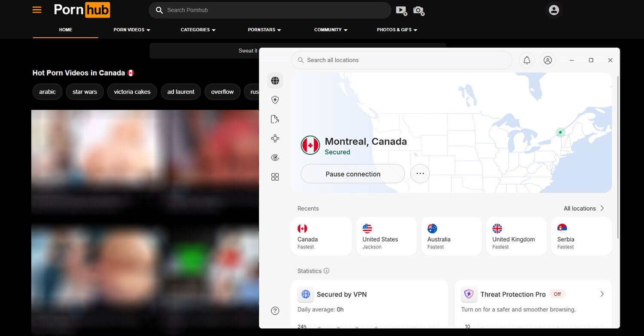The height and width of the screenshot is (336, 644).
Task: Select the Australia Fastest recent card
Action: click(x=451, y=236)
